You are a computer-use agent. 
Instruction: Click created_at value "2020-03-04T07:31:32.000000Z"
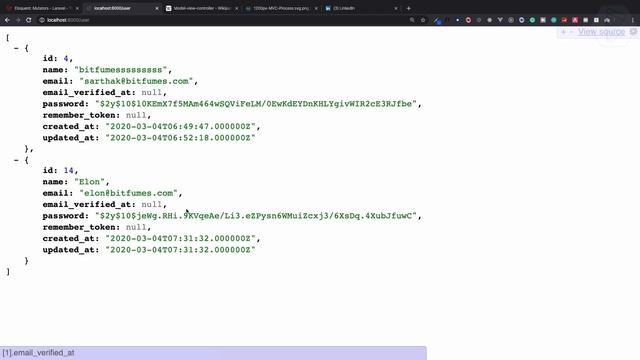click(180, 238)
